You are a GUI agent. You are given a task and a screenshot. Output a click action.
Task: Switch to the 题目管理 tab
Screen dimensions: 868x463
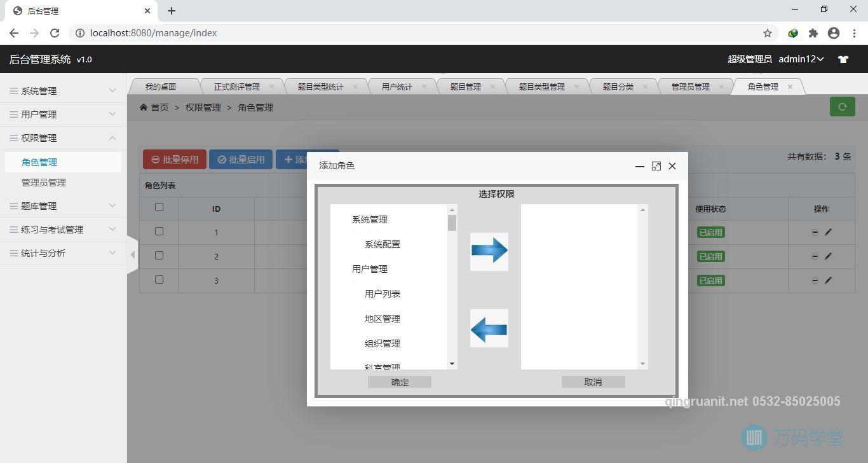[x=466, y=86]
